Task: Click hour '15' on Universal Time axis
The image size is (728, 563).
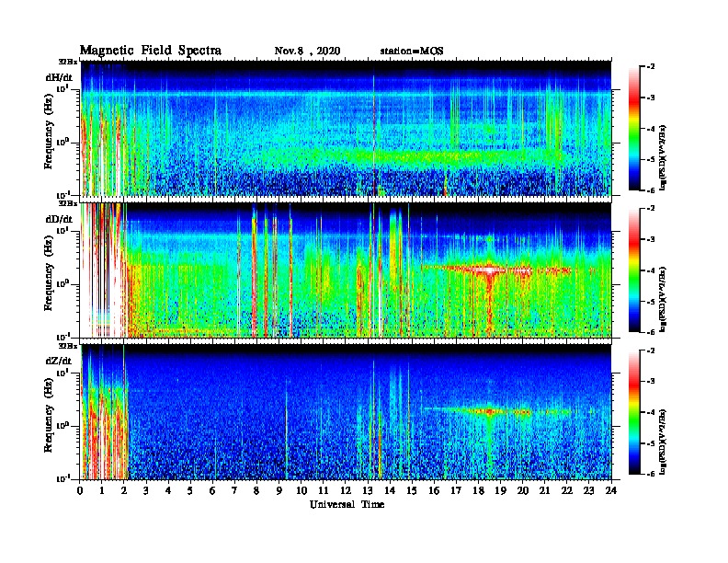Action: click(x=412, y=490)
